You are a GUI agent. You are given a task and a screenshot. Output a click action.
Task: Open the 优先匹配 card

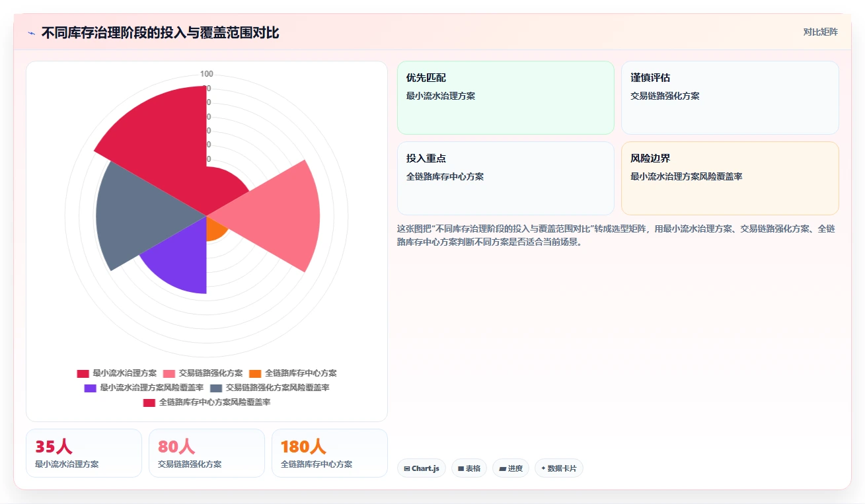coord(506,98)
